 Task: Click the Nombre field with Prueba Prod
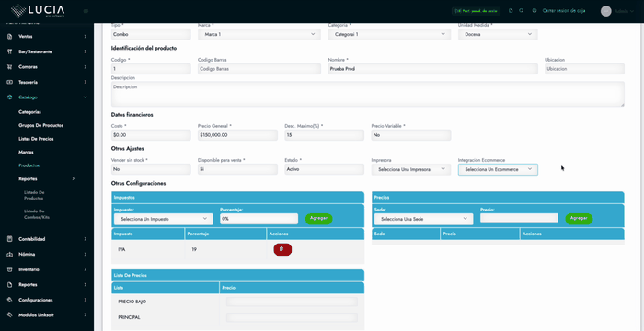pos(433,69)
